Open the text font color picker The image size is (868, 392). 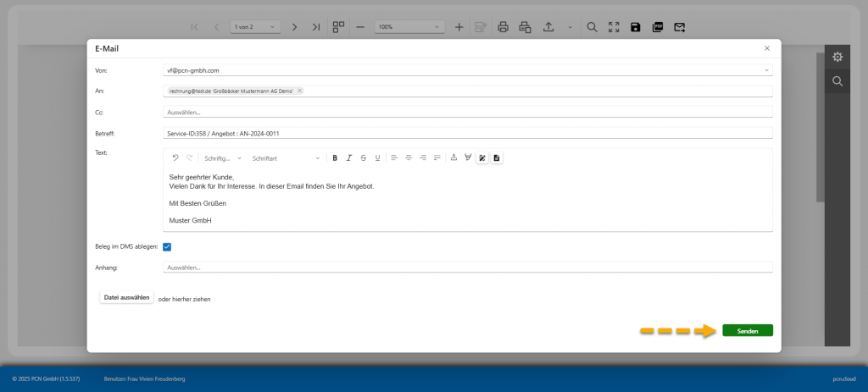coord(453,158)
